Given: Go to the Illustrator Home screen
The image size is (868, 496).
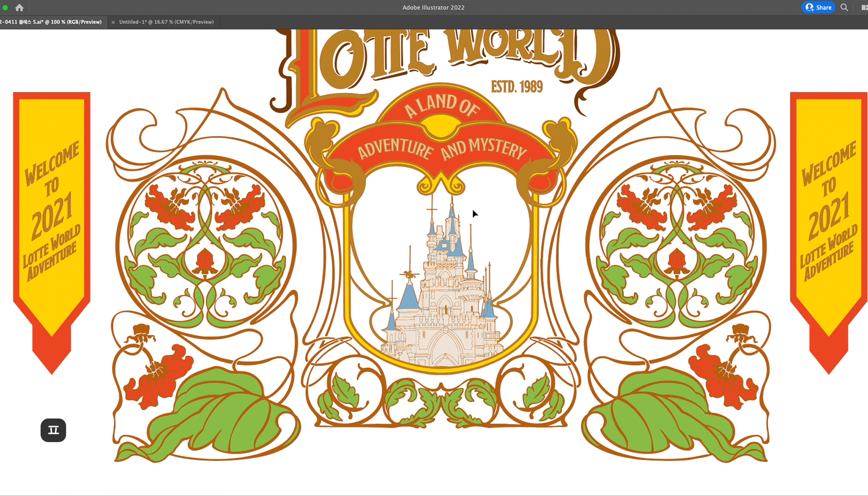Looking at the screenshot, I should pyautogui.click(x=19, y=7).
